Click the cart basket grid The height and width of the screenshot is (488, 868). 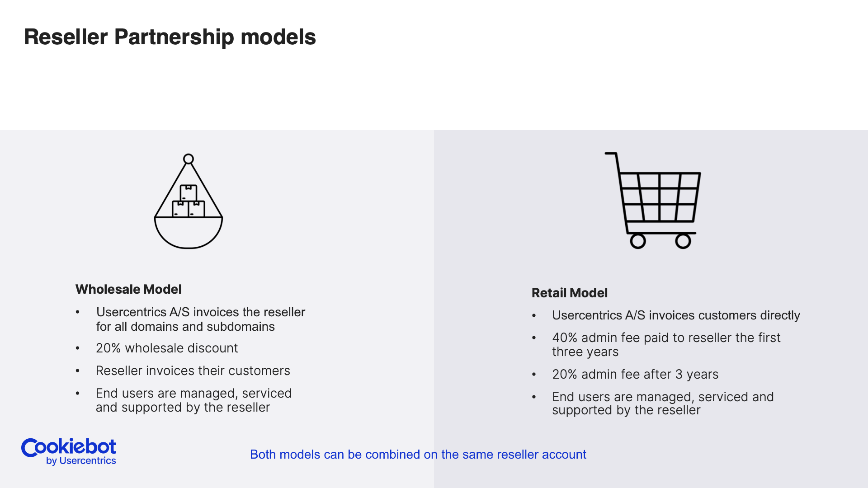pos(659,197)
